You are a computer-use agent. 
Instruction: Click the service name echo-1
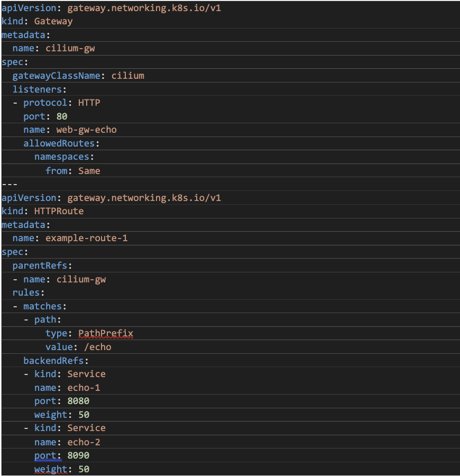click(x=84, y=388)
